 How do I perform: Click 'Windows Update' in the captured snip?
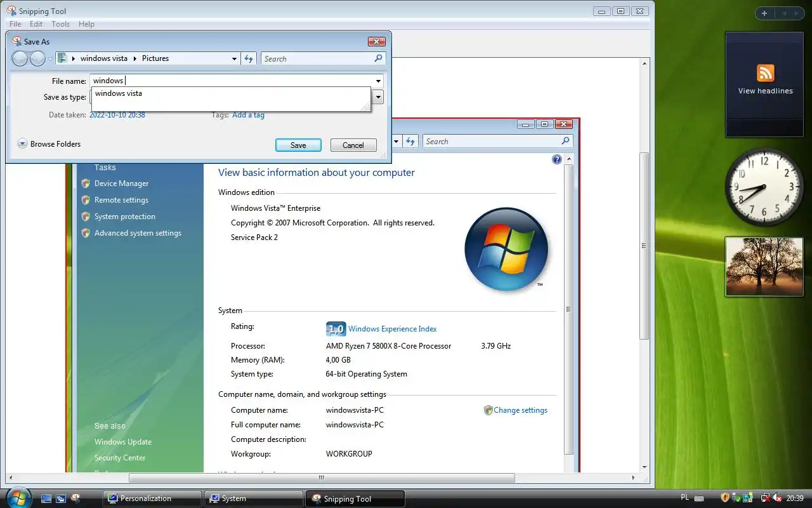pos(123,442)
